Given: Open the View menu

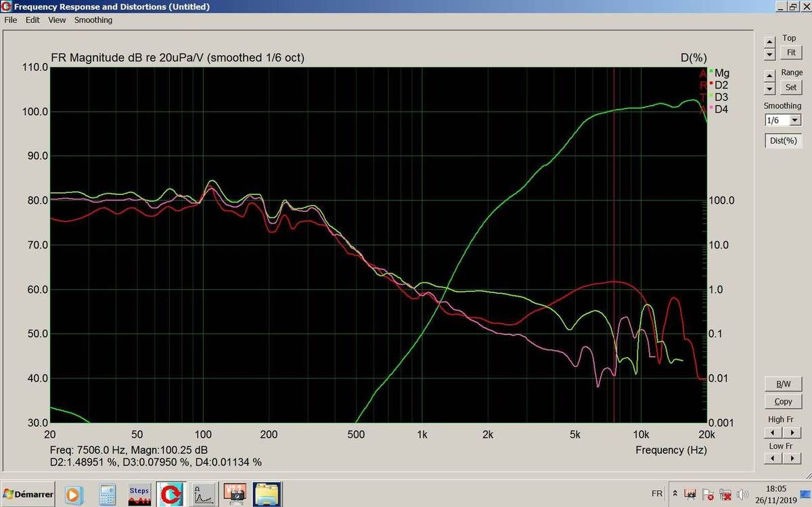Looking at the screenshot, I should click(57, 20).
